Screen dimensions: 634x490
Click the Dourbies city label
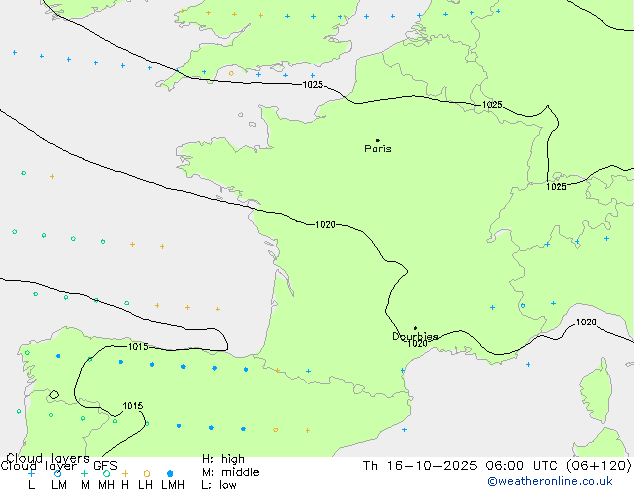[x=415, y=336]
